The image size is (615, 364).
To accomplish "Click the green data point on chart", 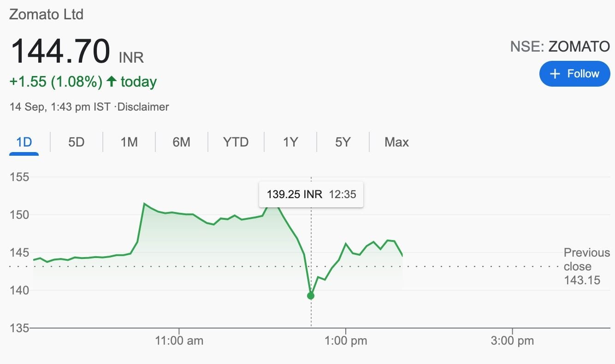I will point(311,295).
